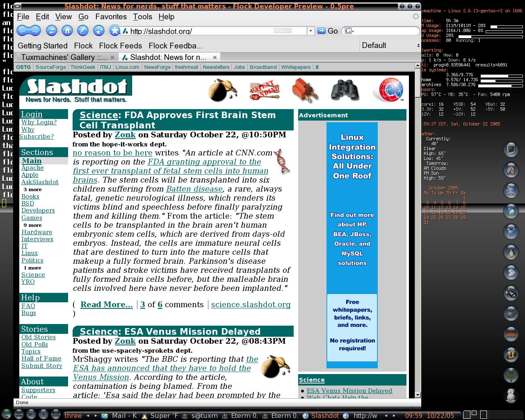Click the planet with rings topic icon in the header
This screenshot has width=525, height=420.
[222, 90]
